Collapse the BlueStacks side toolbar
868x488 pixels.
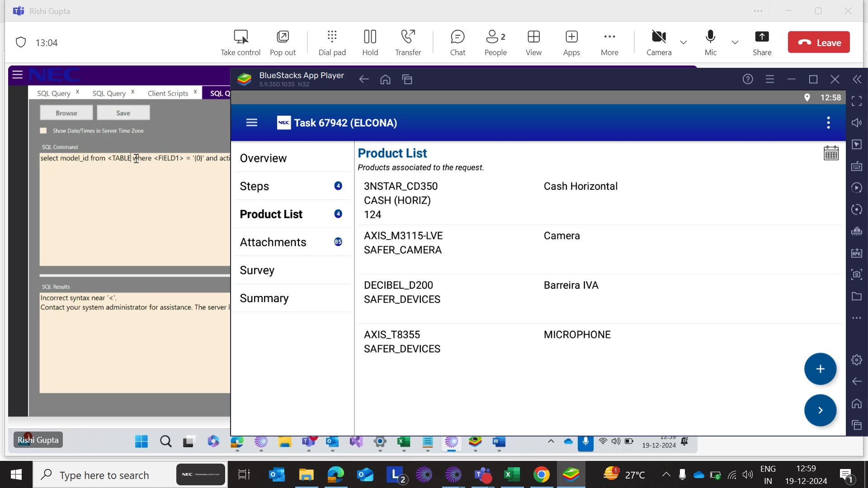tap(857, 80)
